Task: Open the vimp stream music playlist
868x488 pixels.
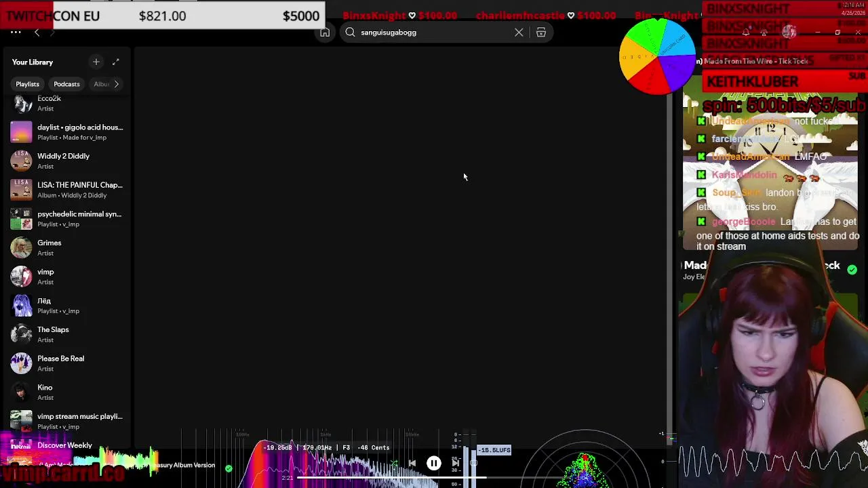Action: tap(67, 421)
